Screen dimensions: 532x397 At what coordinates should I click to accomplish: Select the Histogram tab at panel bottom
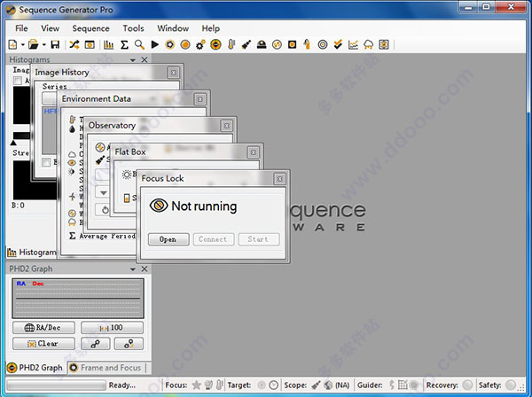coord(32,253)
